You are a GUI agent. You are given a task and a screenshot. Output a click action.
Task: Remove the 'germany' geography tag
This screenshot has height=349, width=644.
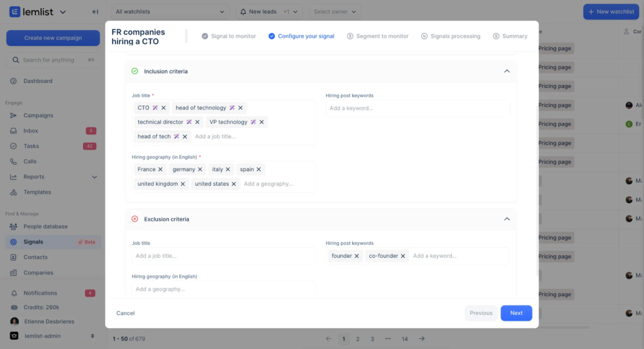pos(200,170)
